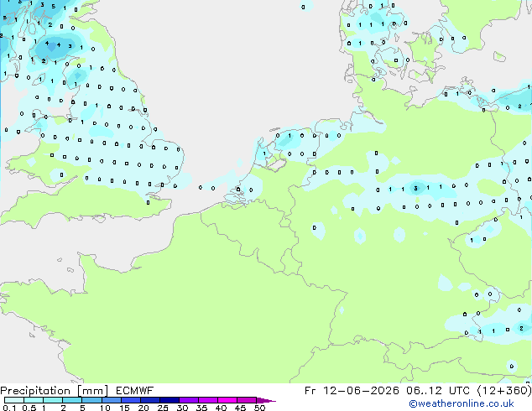Click the '(12+360)' forecast offset text
Screen dimensions: 532x411
[503, 391]
